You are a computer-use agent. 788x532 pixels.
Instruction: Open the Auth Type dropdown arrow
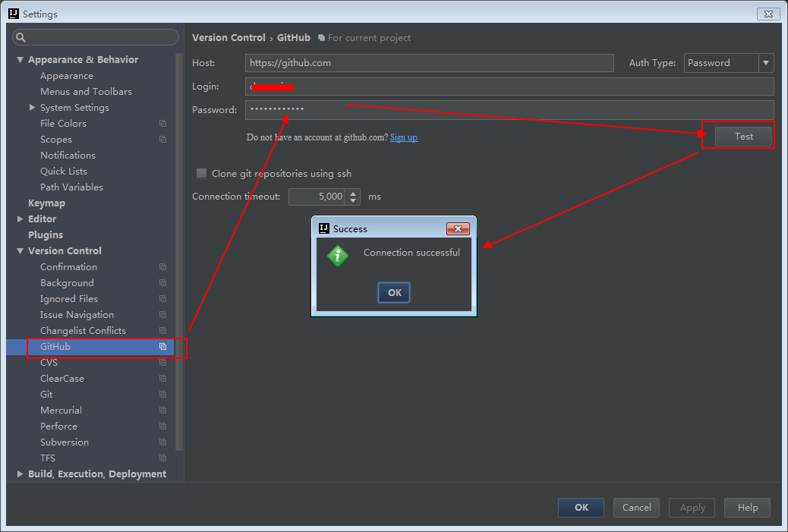766,63
